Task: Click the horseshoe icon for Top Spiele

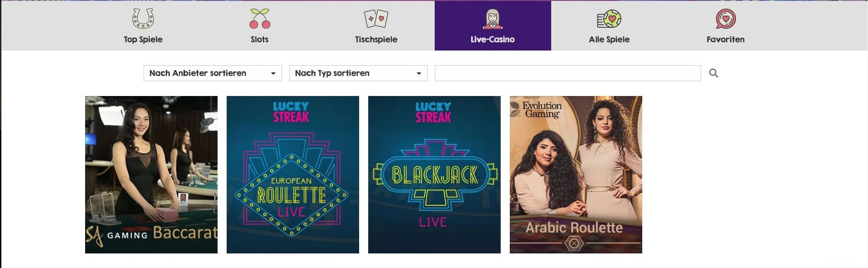Action: (x=143, y=19)
